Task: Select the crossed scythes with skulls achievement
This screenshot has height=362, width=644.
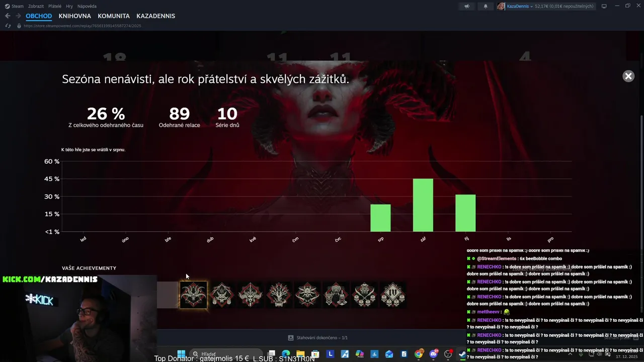Action: [x=365, y=295]
